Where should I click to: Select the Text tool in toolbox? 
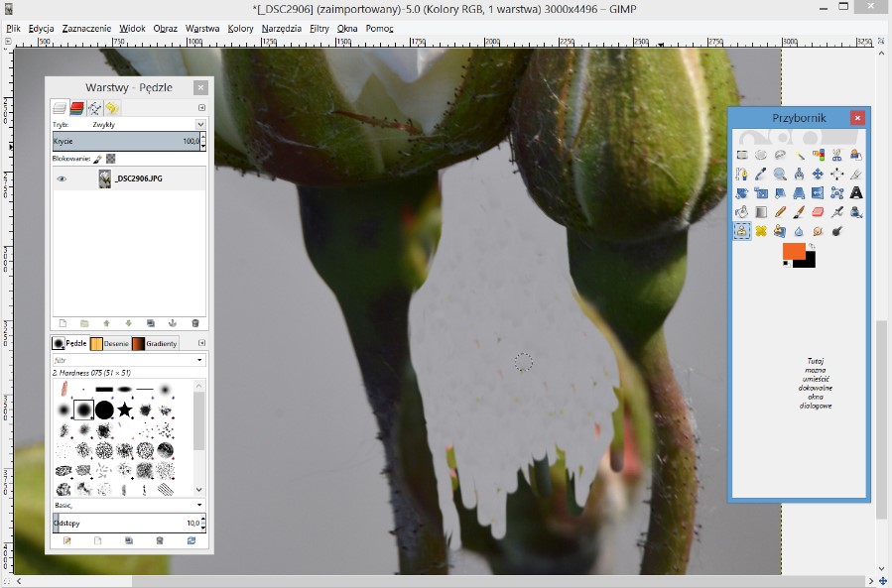[855, 192]
